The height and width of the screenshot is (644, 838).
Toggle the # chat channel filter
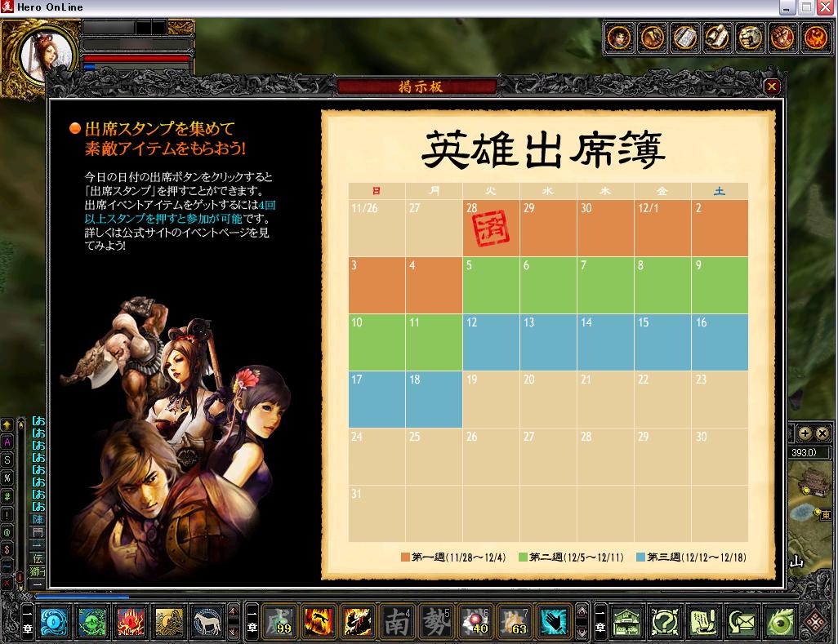[7, 496]
